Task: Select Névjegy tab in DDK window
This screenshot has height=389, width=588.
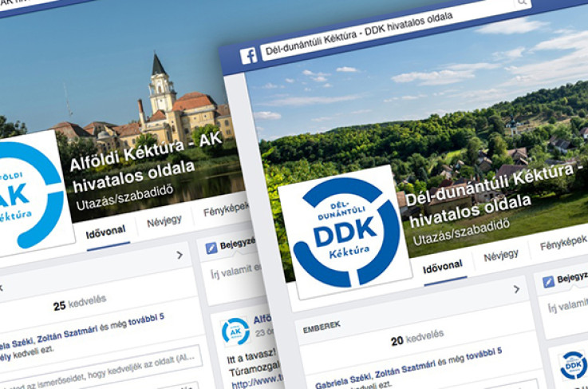Action: (x=500, y=256)
